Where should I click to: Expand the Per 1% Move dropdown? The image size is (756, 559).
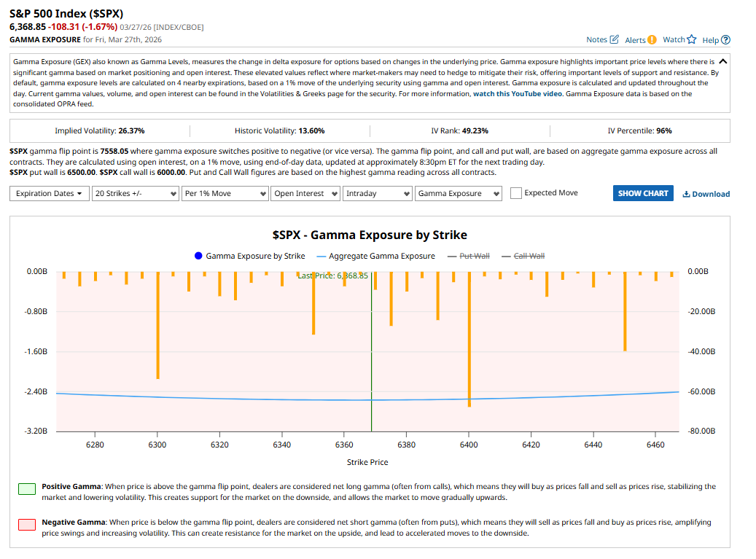pos(225,194)
